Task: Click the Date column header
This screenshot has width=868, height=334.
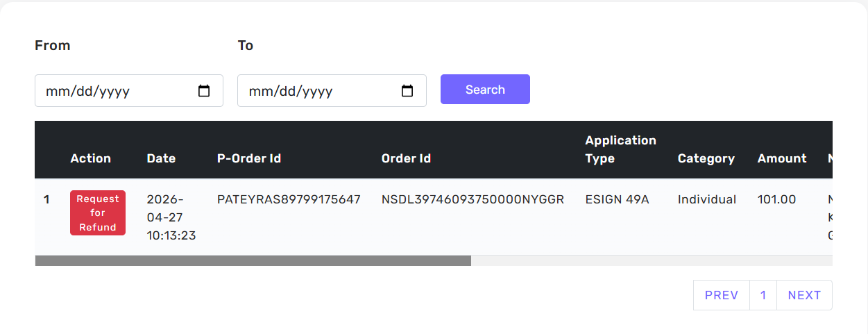Action: (x=161, y=158)
